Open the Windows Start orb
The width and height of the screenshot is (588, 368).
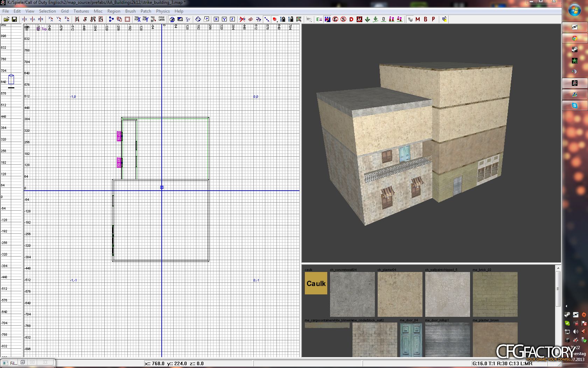point(574,10)
